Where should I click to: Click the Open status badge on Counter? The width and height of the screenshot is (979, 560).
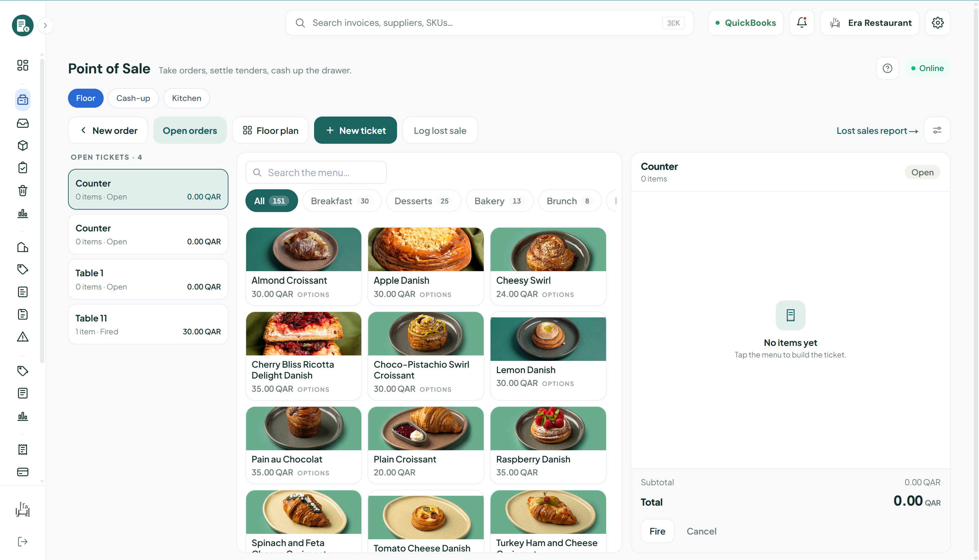922,172
